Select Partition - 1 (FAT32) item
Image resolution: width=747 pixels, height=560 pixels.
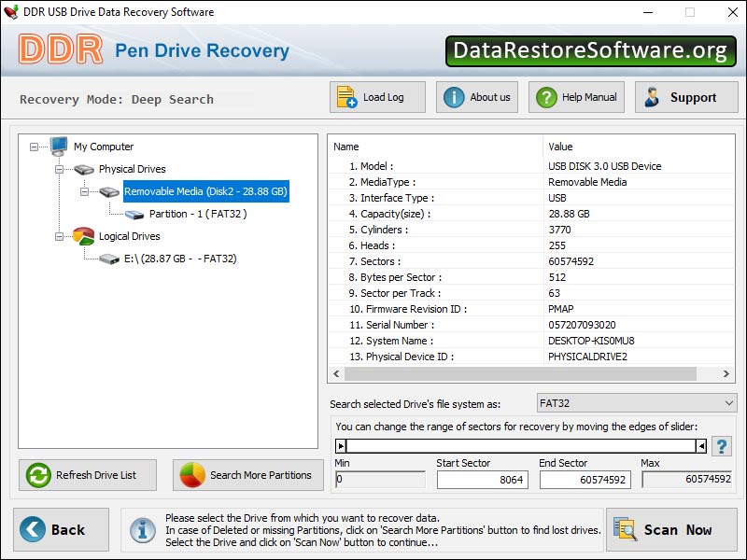[x=198, y=214]
